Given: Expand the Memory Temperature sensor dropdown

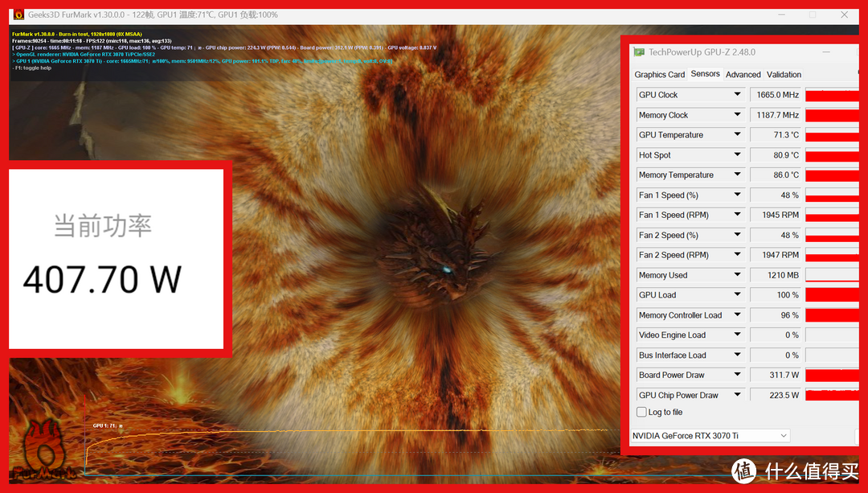Looking at the screenshot, I should coord(737,175).
